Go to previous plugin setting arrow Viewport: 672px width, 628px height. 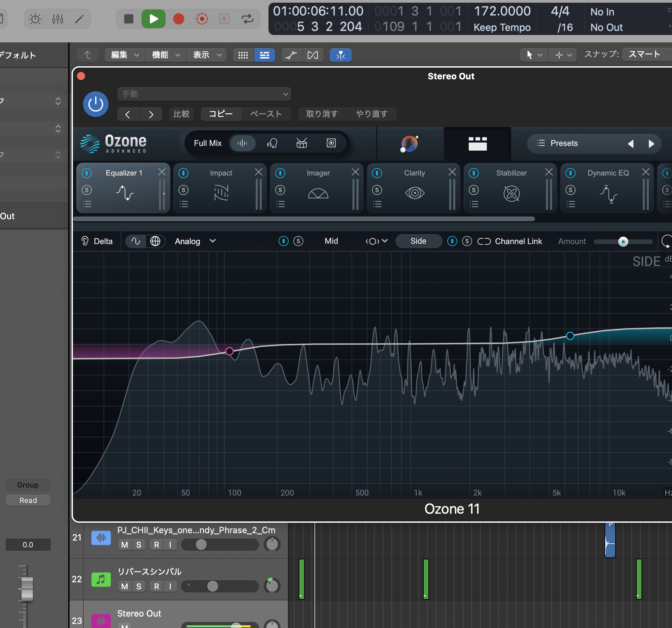[127, 114]
